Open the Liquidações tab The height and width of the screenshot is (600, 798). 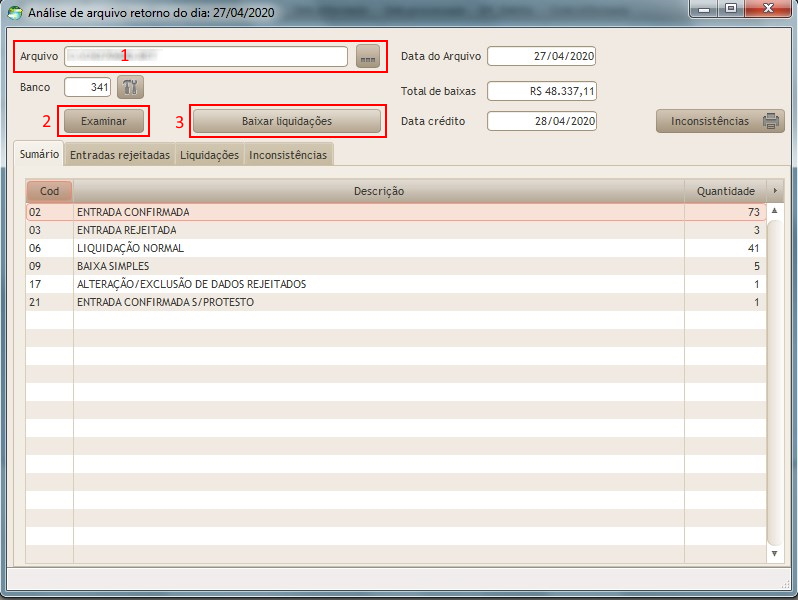click(209, 155)
